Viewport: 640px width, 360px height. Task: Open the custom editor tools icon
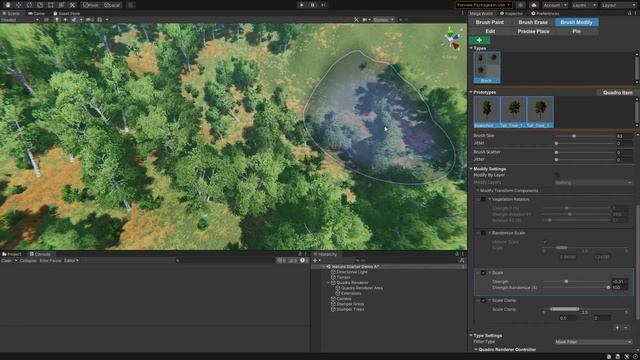[x=72, y=5]
